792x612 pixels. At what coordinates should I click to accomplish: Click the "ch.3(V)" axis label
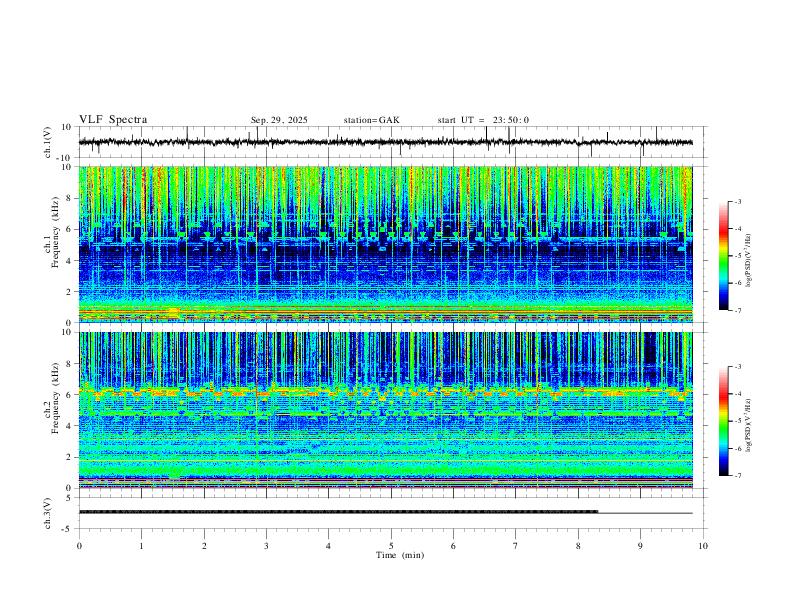48,513
